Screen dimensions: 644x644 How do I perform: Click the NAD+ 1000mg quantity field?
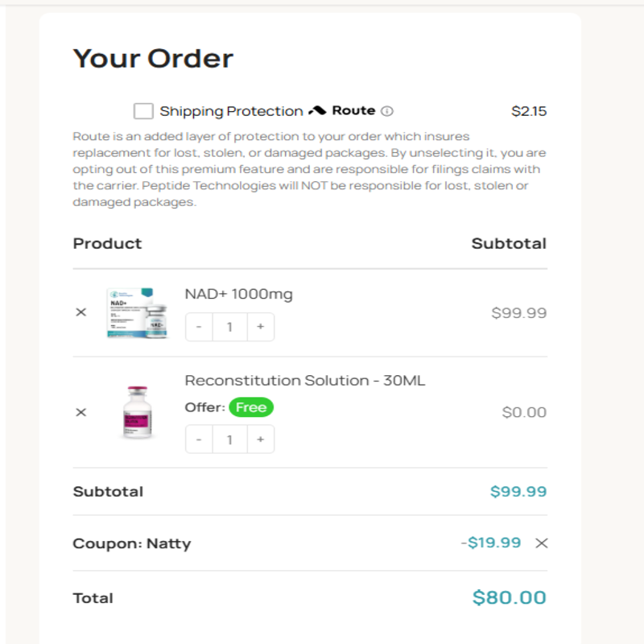pyautogui.click(x=229, y=327)
